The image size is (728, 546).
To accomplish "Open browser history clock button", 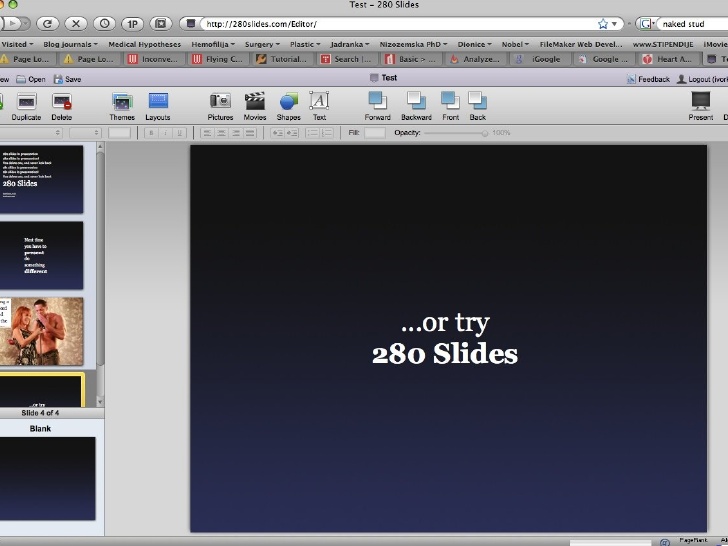I will tap(104, 24).
